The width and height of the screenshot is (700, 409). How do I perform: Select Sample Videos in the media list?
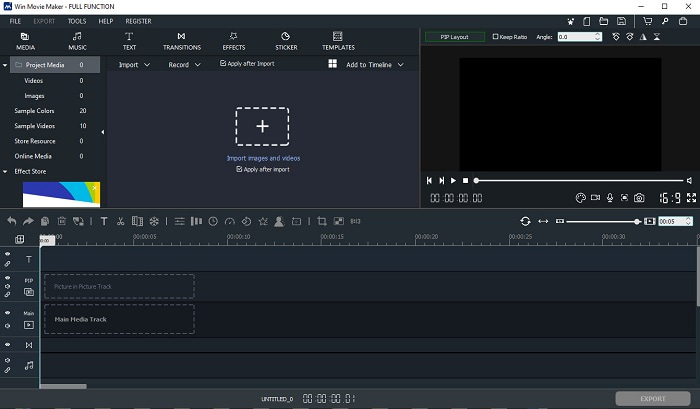(34, 126)
